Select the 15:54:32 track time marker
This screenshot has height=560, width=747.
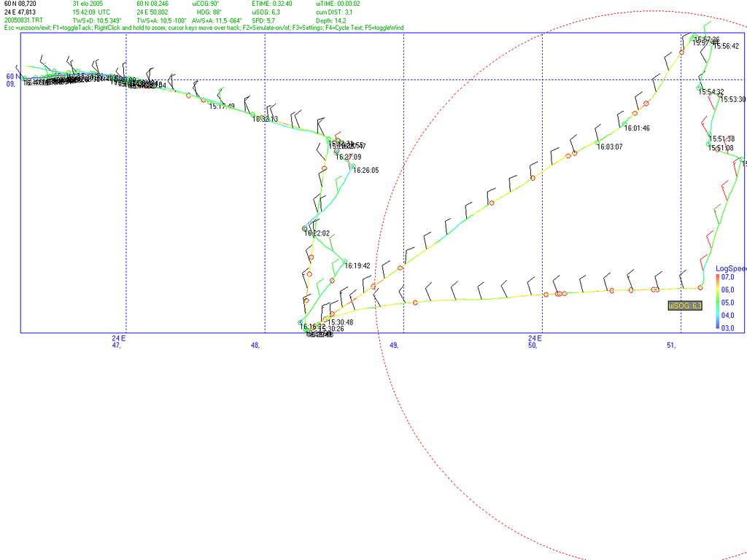(x=711, y=92)
